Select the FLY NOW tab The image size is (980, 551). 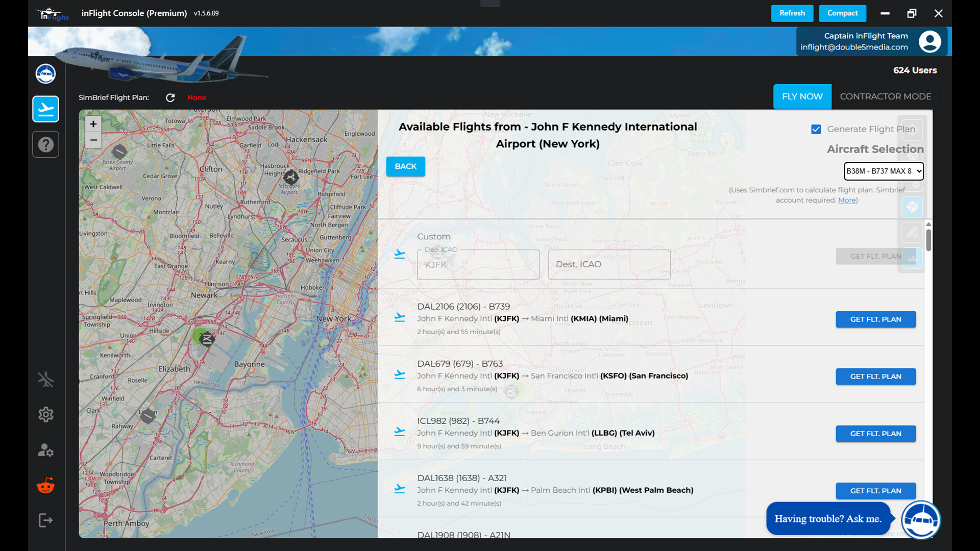coord(802,96)
